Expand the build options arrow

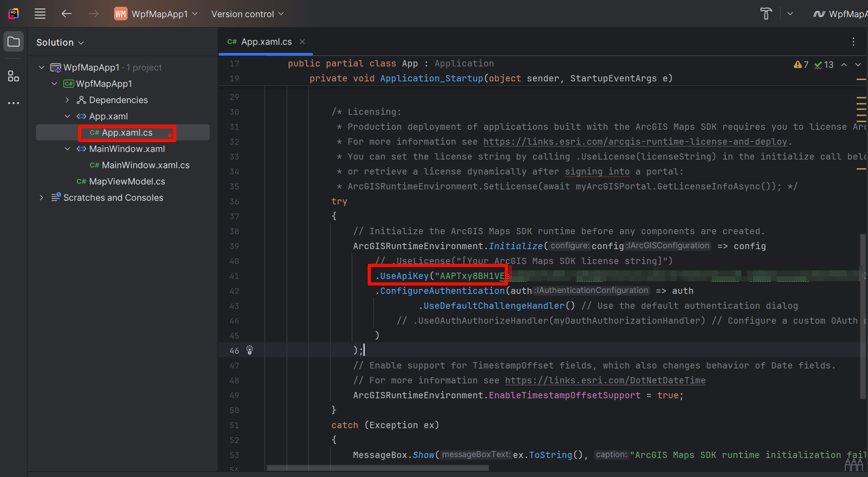point(790,14)
